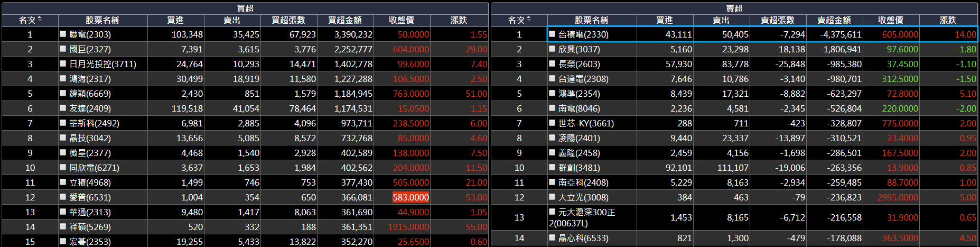This screenshot has width=980, height=247.
Task: Click sell-over amount -4,375,611
Action: coord(841,34)
